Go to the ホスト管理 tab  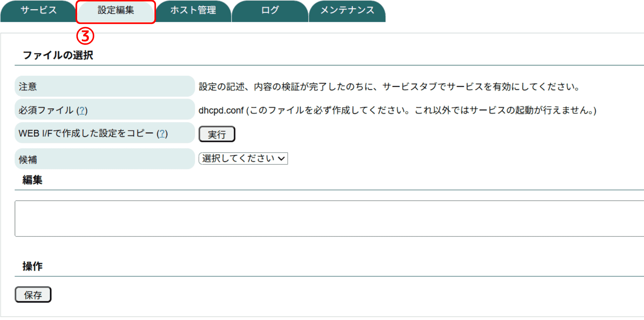click(193, 10)
